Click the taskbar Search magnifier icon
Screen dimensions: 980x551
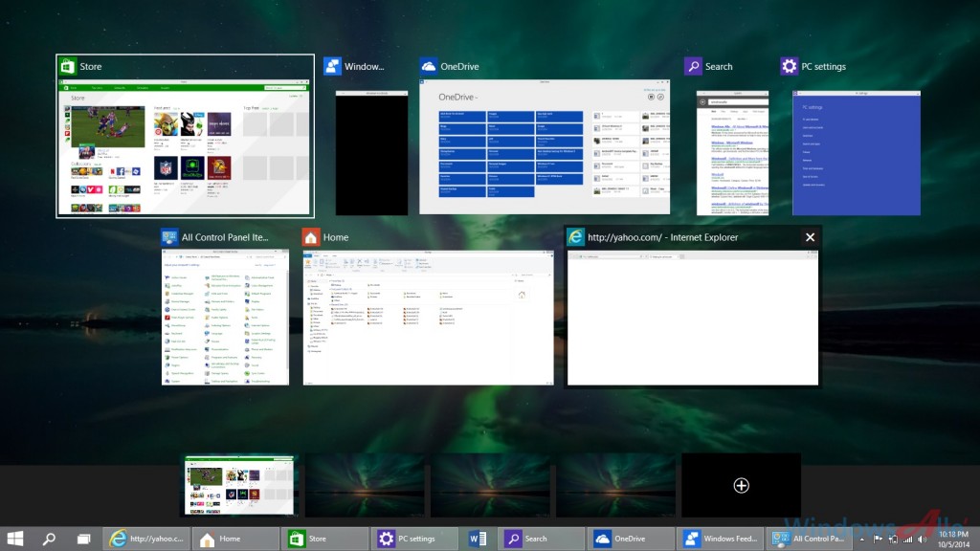tap(49, 539)
